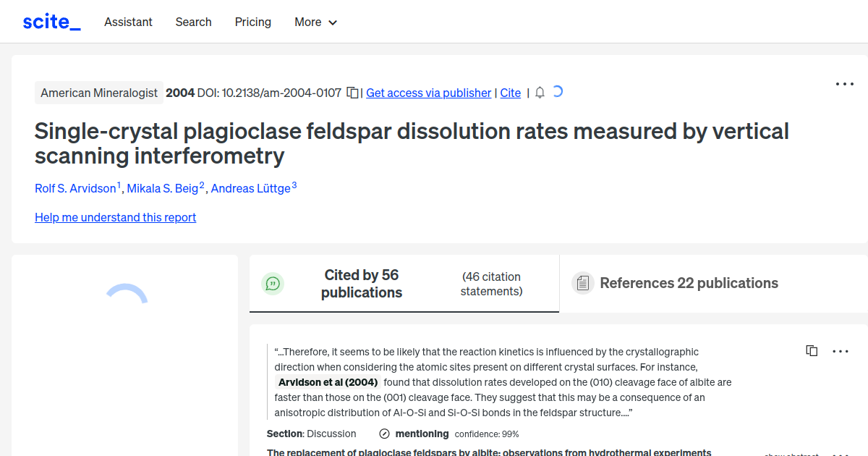The image size is (868, 456).
Task: Click the green quote bubble icon
Action: coord(273,284)
